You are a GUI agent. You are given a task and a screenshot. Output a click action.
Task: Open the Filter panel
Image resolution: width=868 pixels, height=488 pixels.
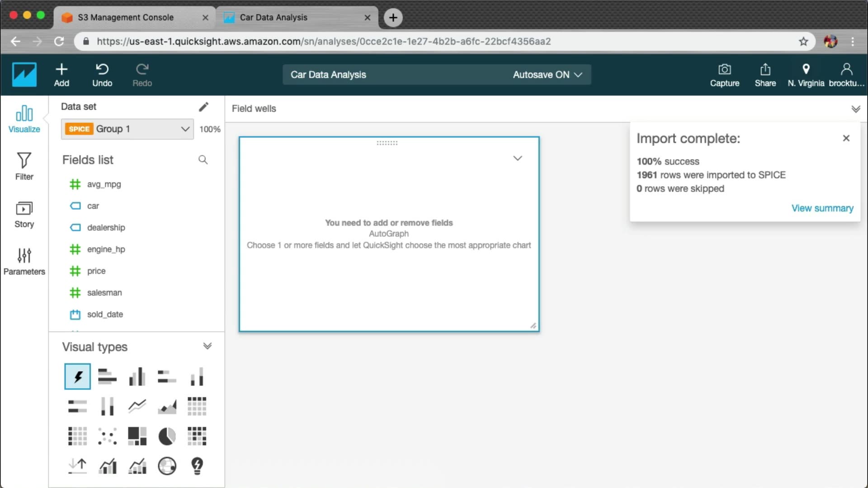[x=24, y=166]
